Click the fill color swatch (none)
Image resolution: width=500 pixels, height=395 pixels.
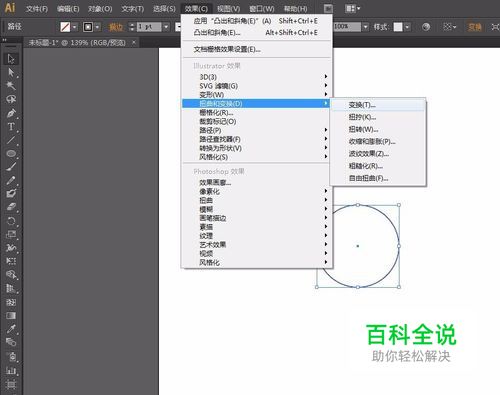(x=65, y=27)
